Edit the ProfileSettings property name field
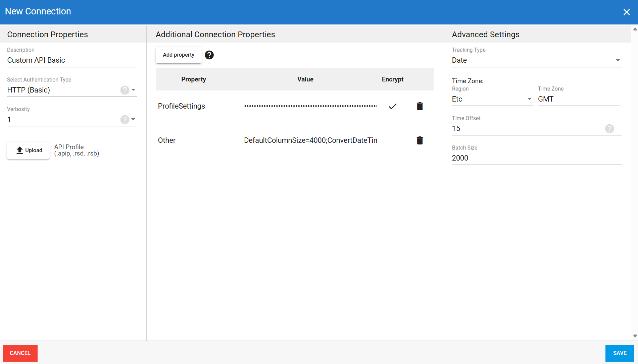The height and width of the screenshot is (364, 638). coord(198,106)
